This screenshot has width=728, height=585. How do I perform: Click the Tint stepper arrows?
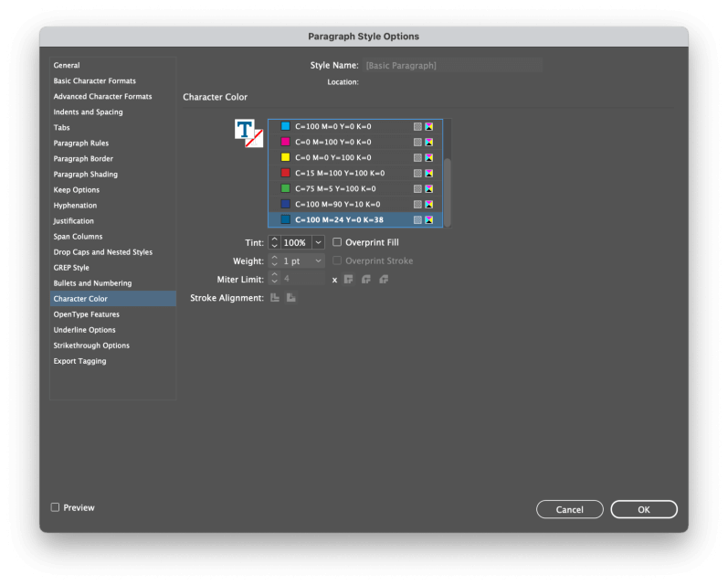(274, 242)
